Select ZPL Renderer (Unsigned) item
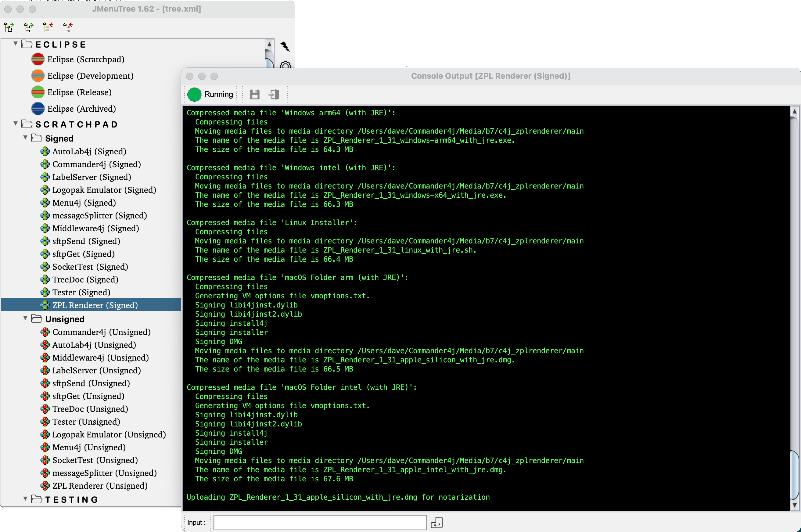 pos(100,486)
